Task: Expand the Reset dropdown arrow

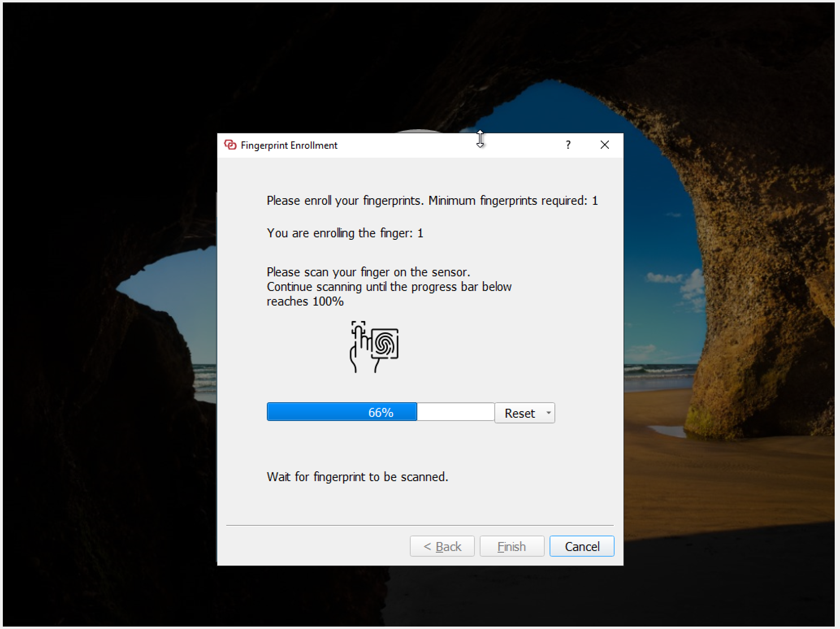Action: [x=548, y=413]
